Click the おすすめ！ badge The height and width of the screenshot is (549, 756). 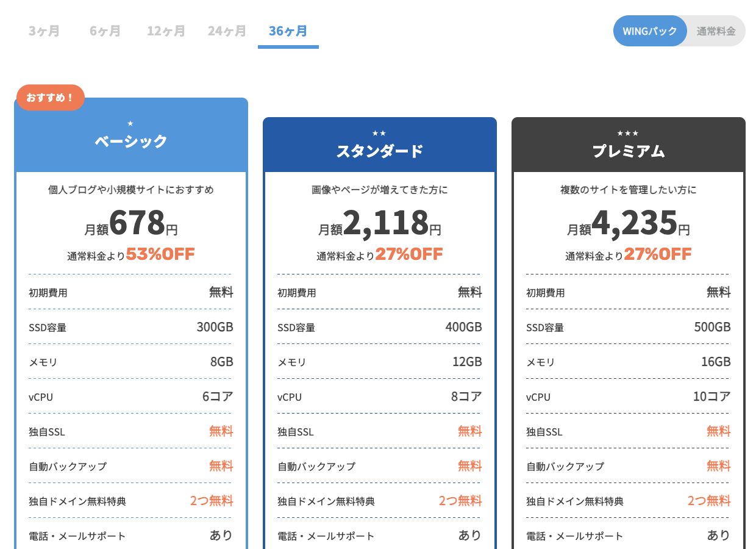tap(50, 98)
